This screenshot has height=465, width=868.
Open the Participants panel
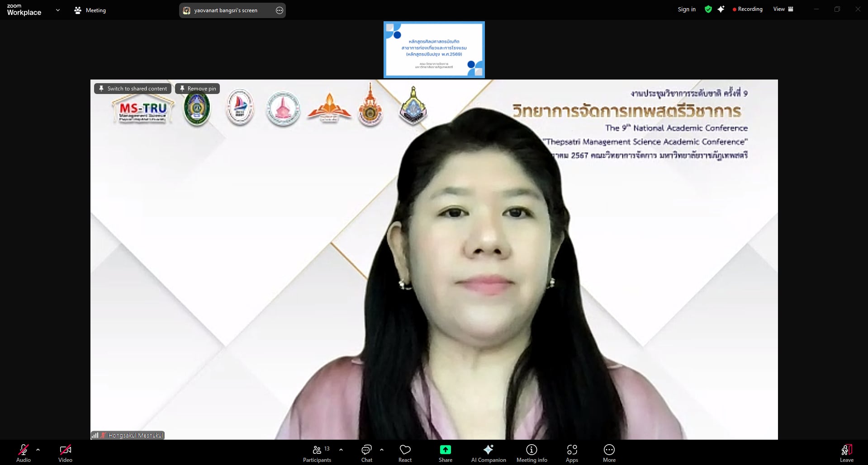pyautogui.click(x=317, y=453)
